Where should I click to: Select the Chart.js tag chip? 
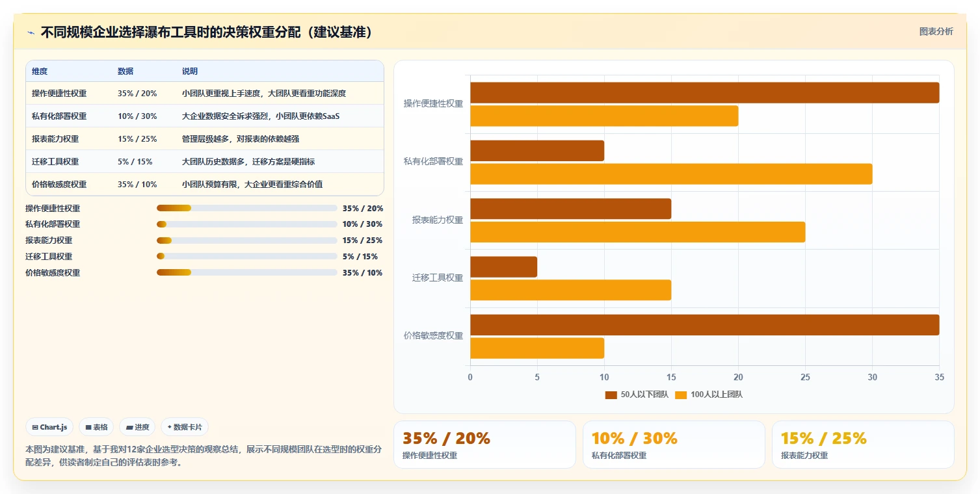pos(50,427)
